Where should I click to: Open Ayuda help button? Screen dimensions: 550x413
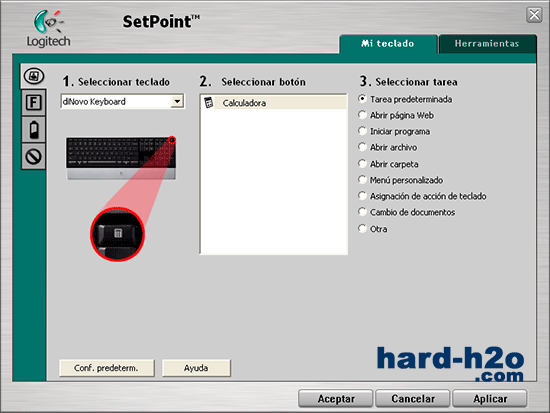(196, 368)
